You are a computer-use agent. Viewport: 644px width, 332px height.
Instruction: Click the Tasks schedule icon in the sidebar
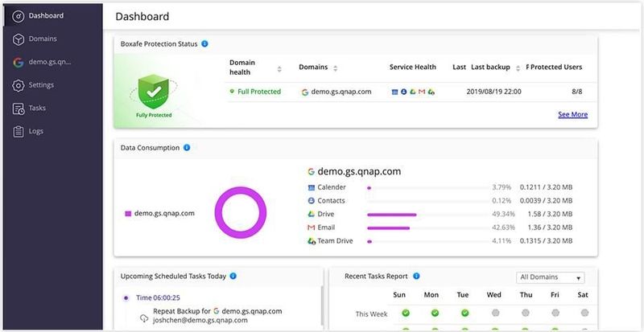point(18,109)
